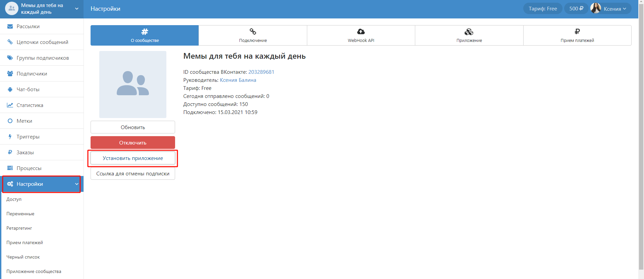
Task: Open Приложение сообщества subitem
Action: tap(43, 271)
